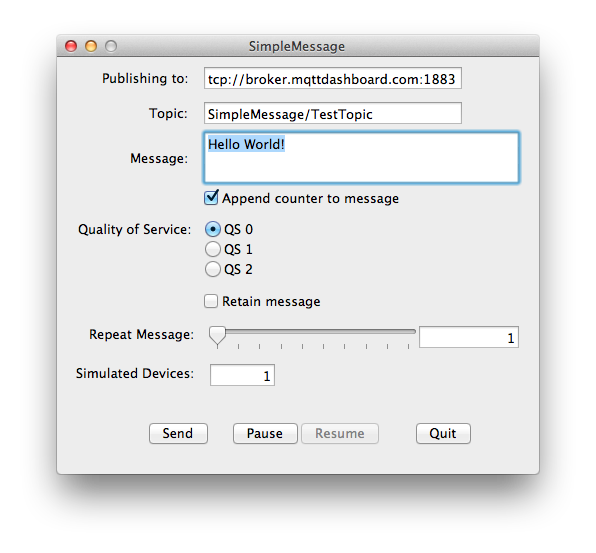The width and height of the screenshot is (596, 553).
Task: Click the greyed-out Resume button
Action: coord(340,433)
